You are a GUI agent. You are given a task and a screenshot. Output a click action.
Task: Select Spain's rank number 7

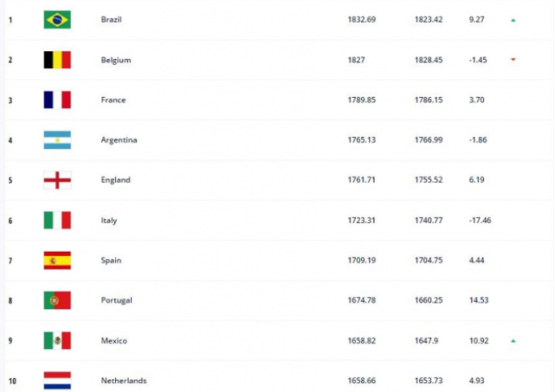(x=10, y=260)
